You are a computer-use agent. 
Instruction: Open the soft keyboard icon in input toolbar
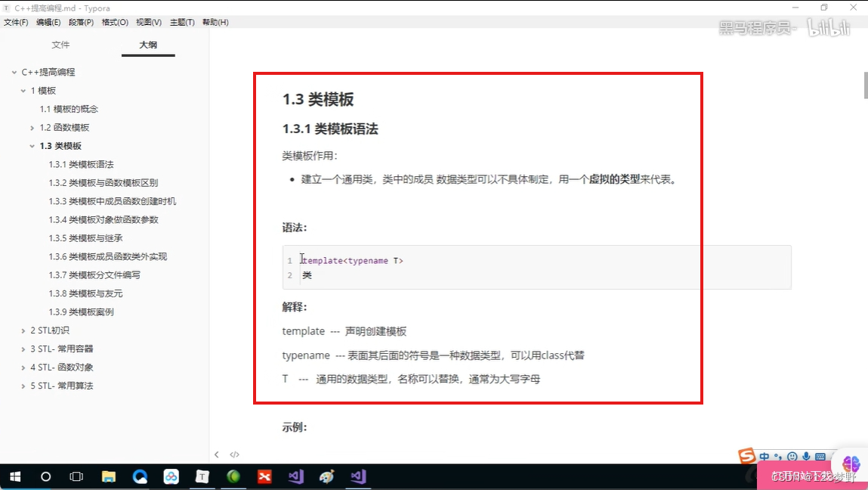pyautogui.click(x=821, y=456)
